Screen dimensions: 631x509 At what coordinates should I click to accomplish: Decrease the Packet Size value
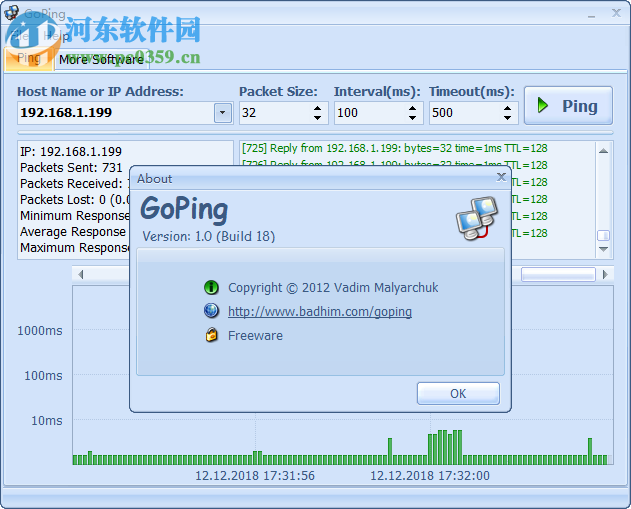(318, 117)
